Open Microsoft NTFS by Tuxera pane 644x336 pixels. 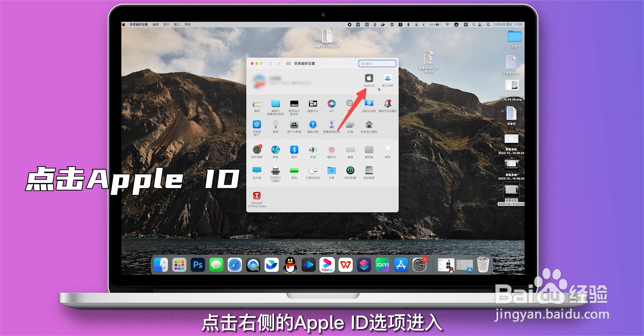[257, 195]
